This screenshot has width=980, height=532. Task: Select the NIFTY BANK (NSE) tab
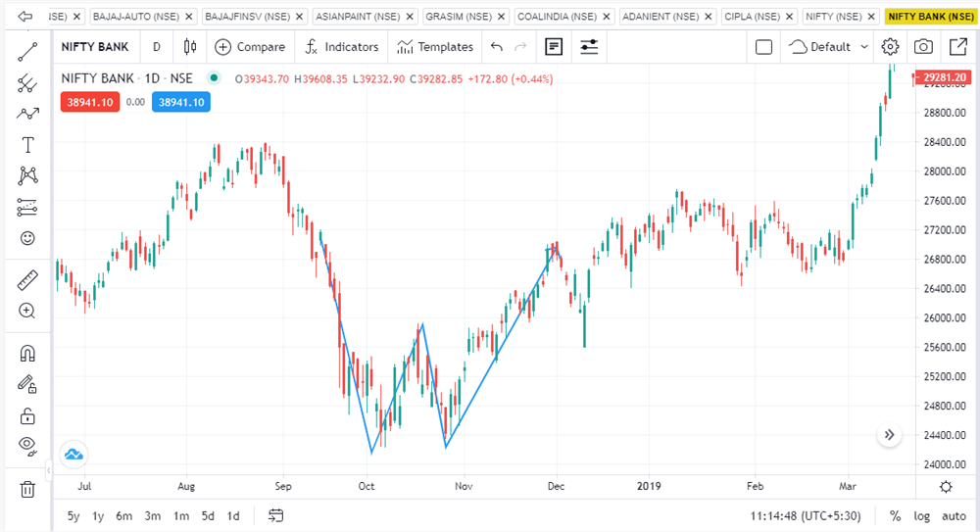click(x=931, y=17)
